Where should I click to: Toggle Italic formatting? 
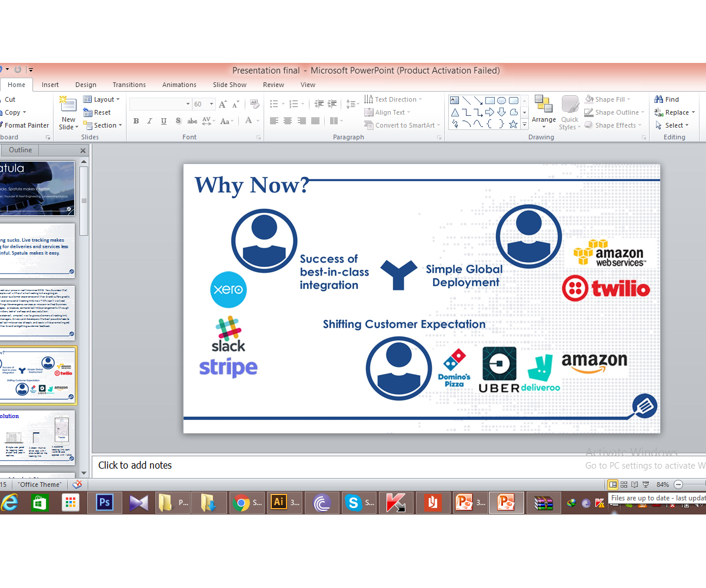149,121
